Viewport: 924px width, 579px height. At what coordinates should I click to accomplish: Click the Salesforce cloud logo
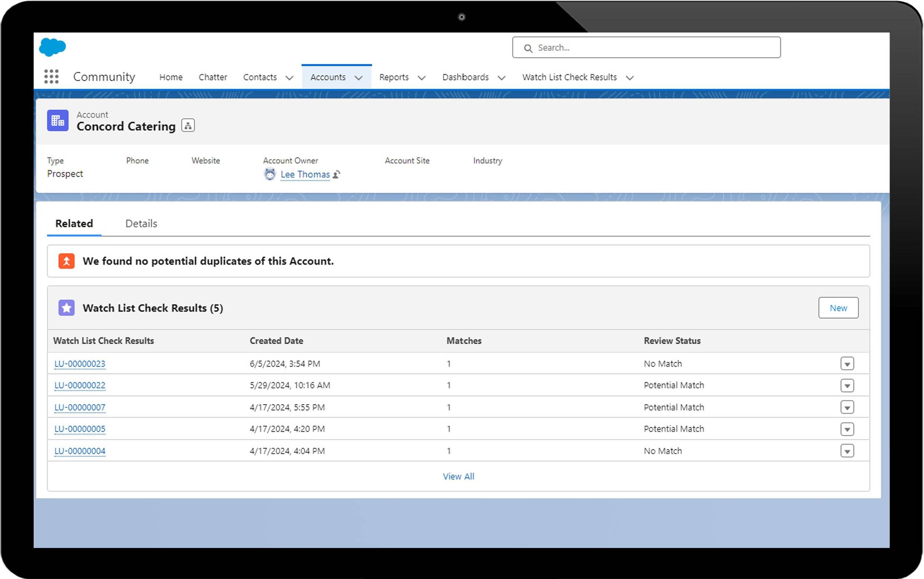click(52, 47)
